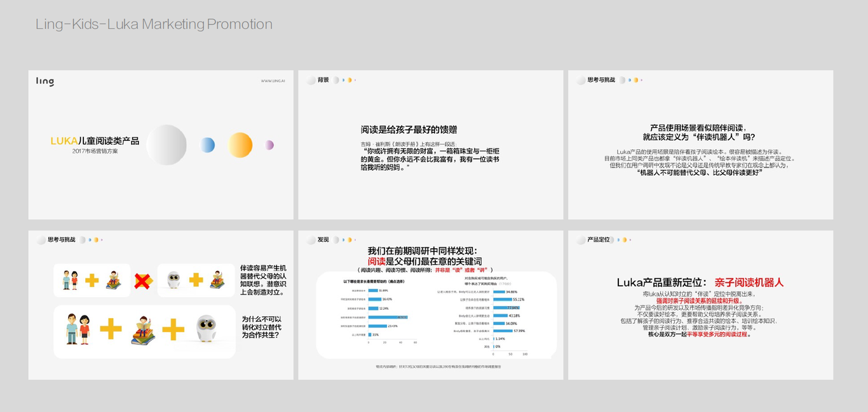Select the 'Luka产品重新定位:' black text

tap(661, 282)
